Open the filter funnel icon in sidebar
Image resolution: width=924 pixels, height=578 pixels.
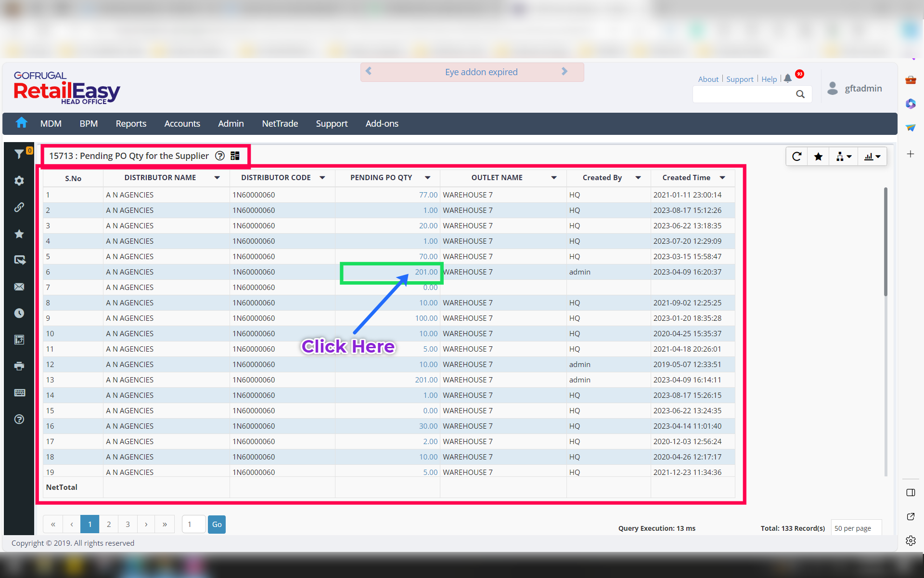(19, 154)
